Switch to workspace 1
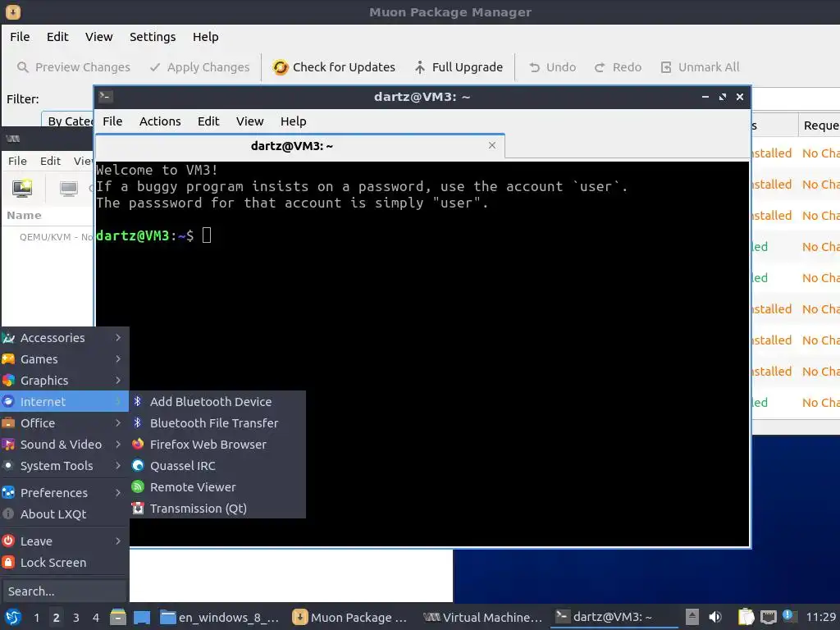Image resolution: width=840 pixels, height=630 pixels. point(36,617)
